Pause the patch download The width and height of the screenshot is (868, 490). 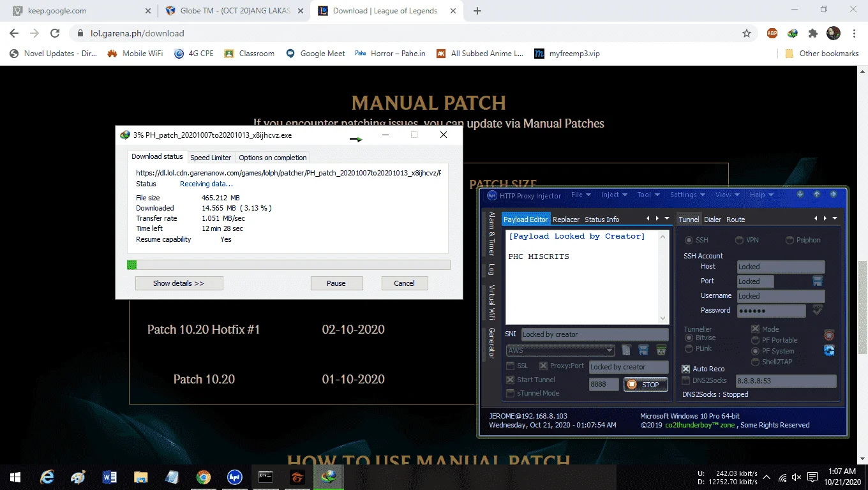tap(336, 283)
